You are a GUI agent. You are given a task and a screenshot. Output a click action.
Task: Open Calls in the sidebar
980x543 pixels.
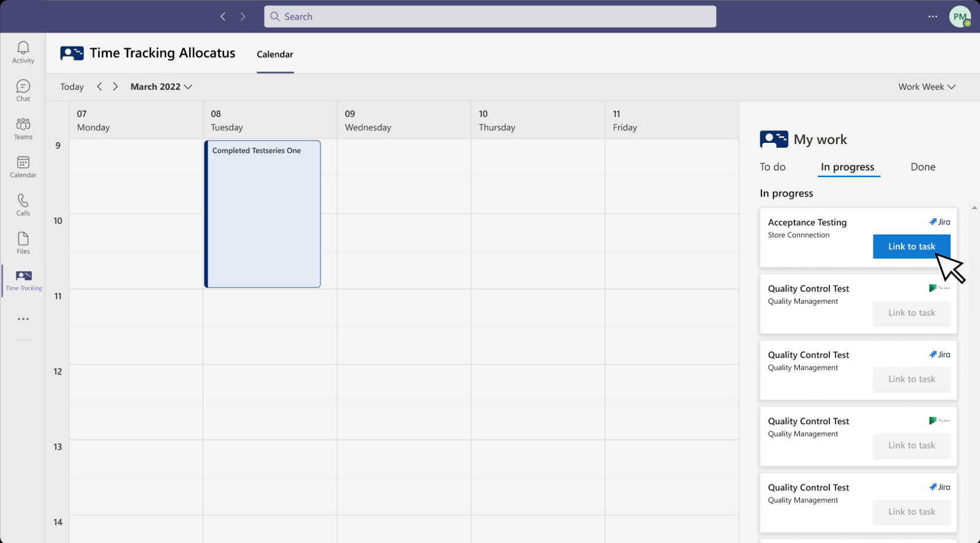[x=23, y=205]
